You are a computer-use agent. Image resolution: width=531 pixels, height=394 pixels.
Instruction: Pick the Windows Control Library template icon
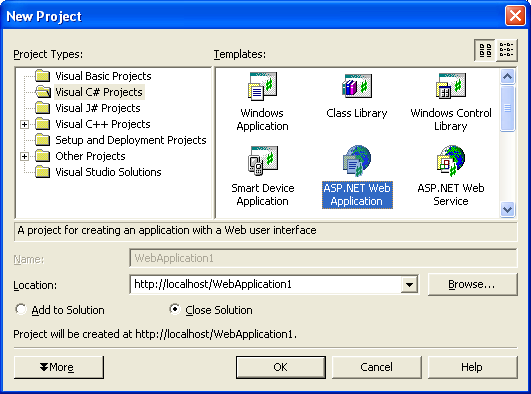[451, 86]
